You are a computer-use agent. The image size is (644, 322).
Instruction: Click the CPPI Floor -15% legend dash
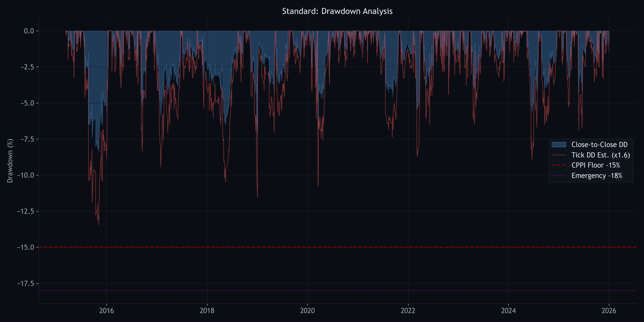click(559, 165)
